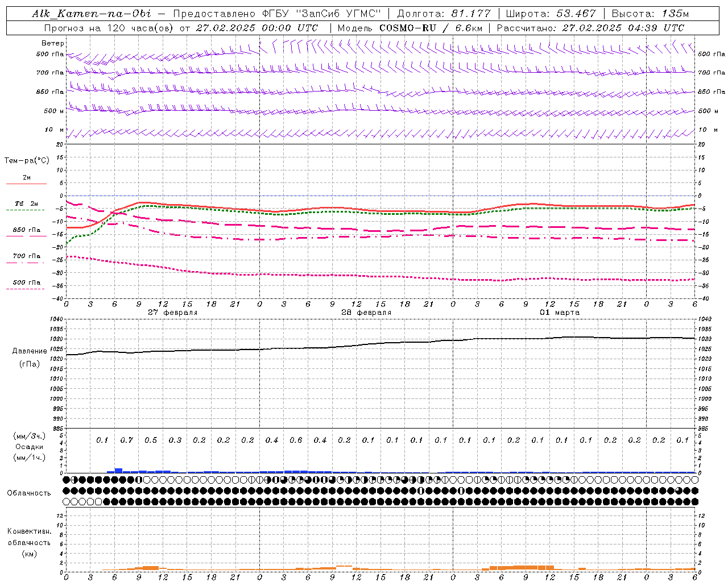Select the model label COSMO-RU / 6.6км
This screenshot has width=728, height=582.
[431, 28]
